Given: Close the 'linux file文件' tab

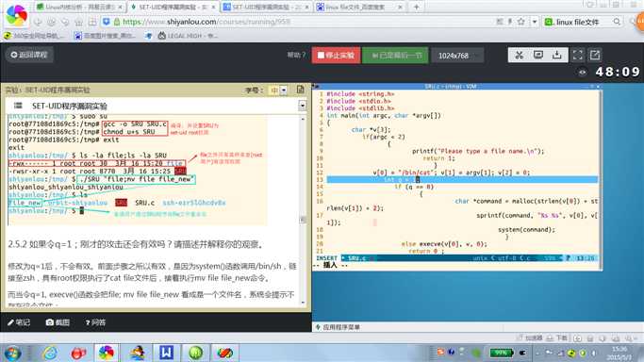Looking at the screenshot, I should 400,7.
